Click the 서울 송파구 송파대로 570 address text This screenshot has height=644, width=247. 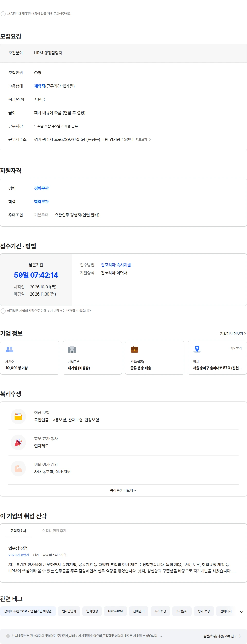tap(217, 368)
